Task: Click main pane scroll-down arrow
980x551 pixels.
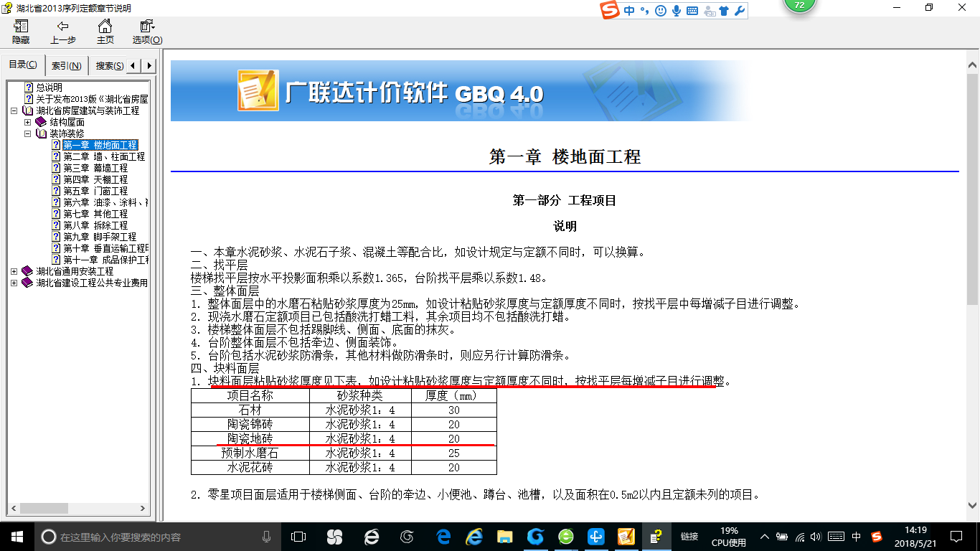Action: pos(973,505)
